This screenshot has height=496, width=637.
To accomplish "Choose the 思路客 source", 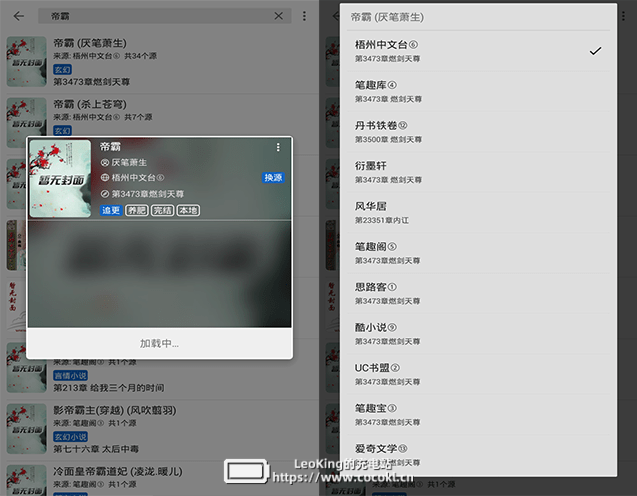I will (478, 294).
